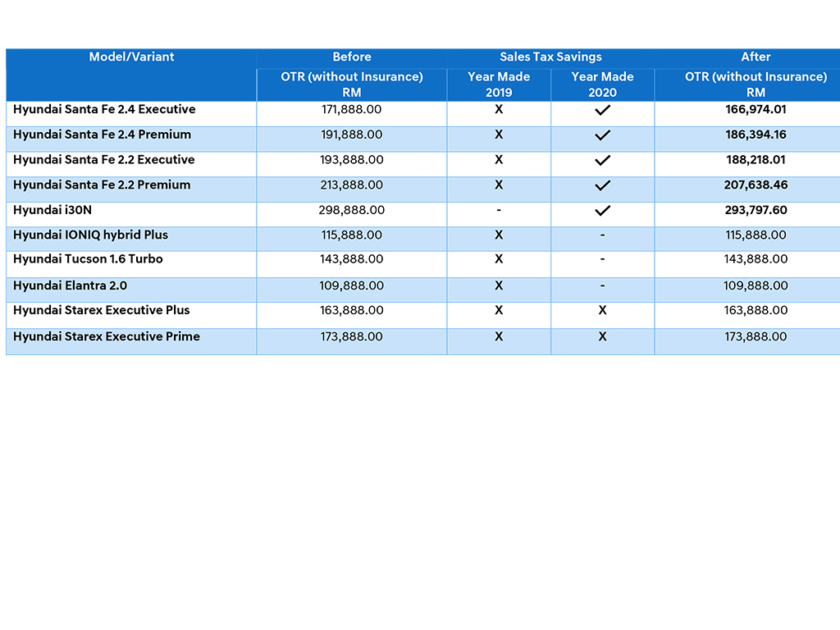The image size is (840, 630).
Task: Click the 2019 X mark for Santa Fe 2.4 Premium
Action: [499, 135]
